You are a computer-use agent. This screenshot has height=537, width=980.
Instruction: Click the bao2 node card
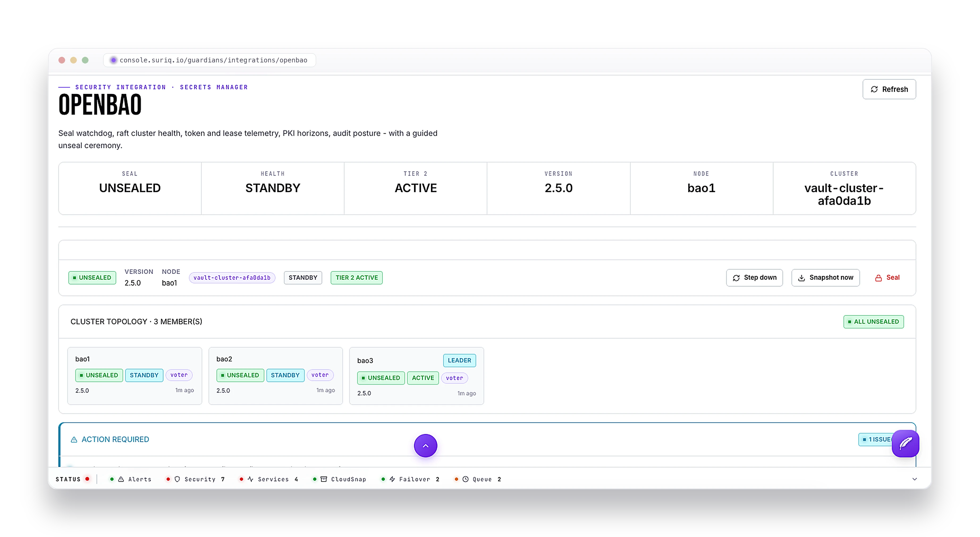276,376
